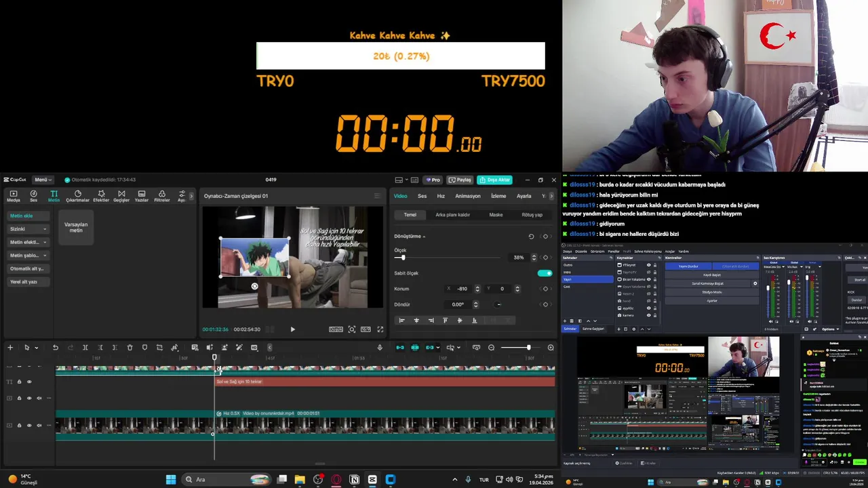Select the Varsayılan metin preset thumbnail
Viewport: 868px width, 488px height.
[x=76, y=227]
